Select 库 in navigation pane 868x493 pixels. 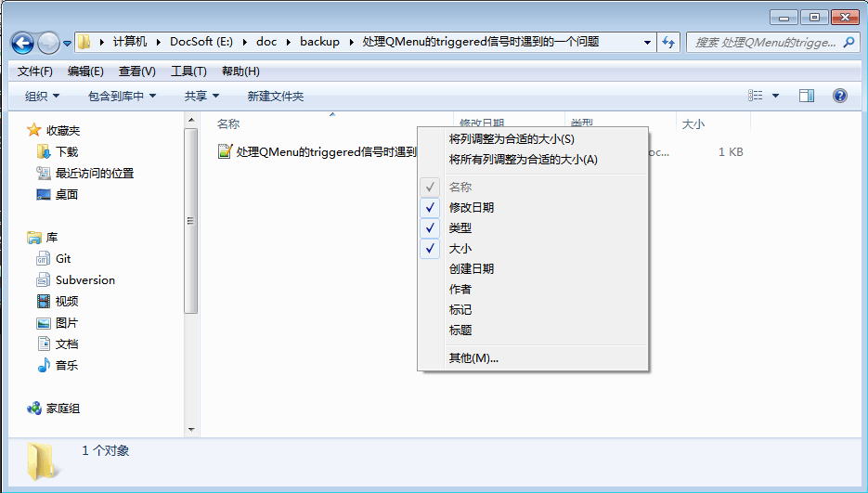pos(51,238)
